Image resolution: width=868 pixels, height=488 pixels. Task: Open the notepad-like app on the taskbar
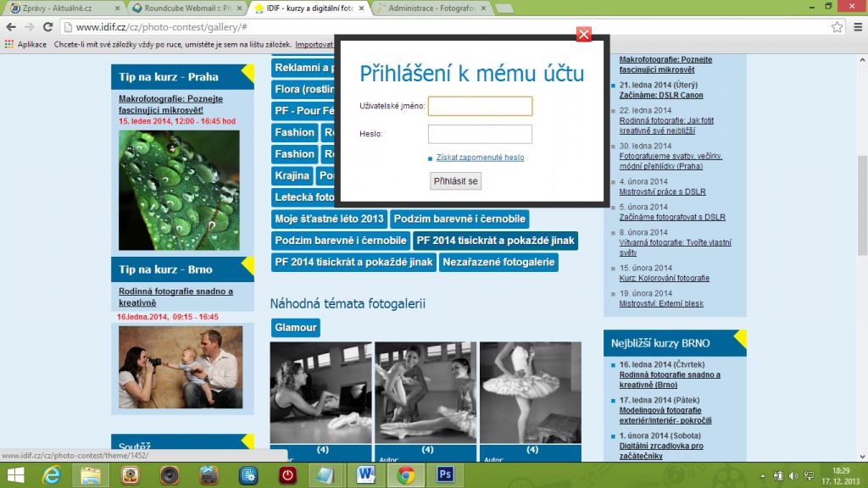tap(325, 475)
